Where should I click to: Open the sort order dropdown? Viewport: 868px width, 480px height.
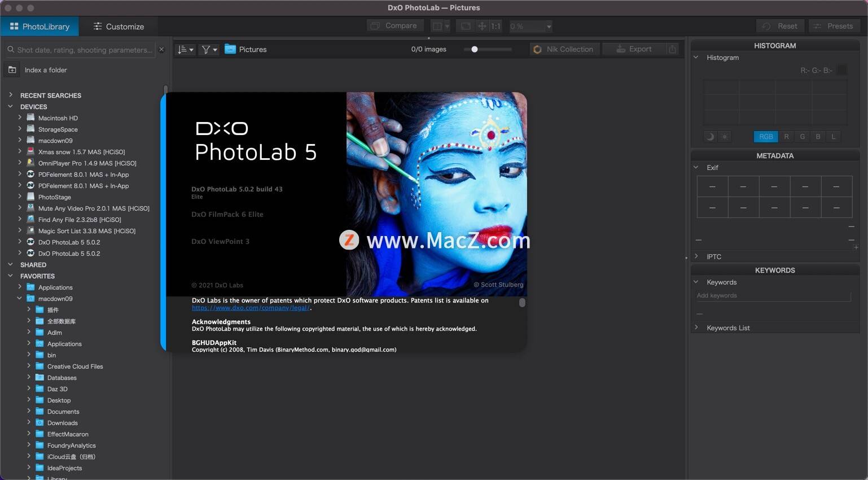tap(185, 50)
